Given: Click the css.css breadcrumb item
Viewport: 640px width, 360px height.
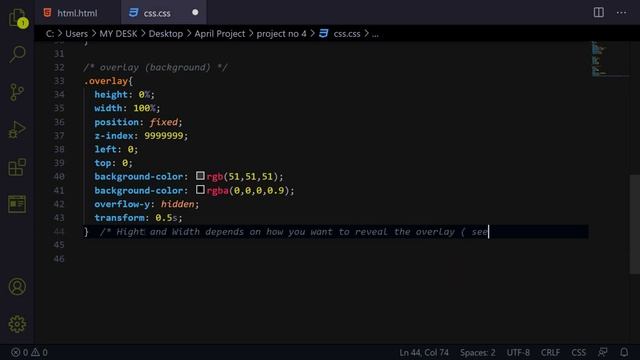Looking at the screenshot, I should click(347, 34).
